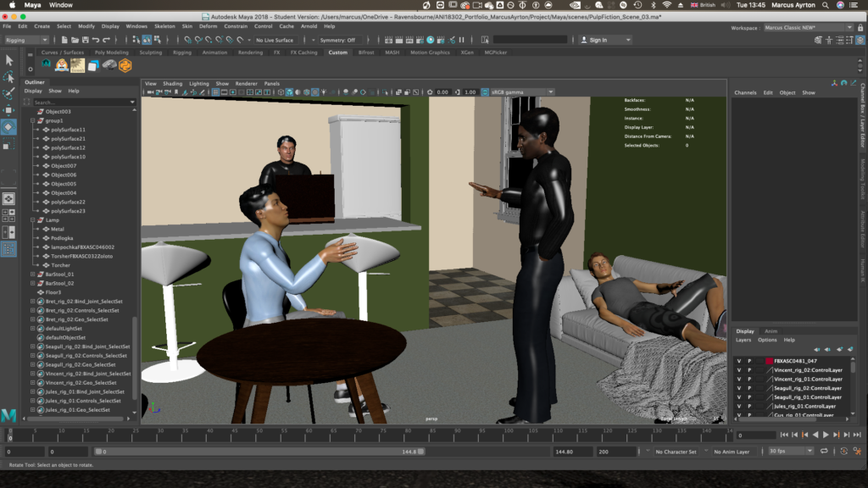
Task: Click the use all lights viewport icon
Action: pos(324,92)
